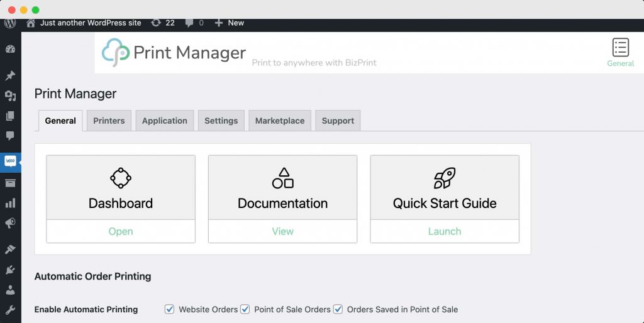The height and width of the screenshot is (323, 644).
Task: Click the updates icon showing 22
Action: [156, 23]
